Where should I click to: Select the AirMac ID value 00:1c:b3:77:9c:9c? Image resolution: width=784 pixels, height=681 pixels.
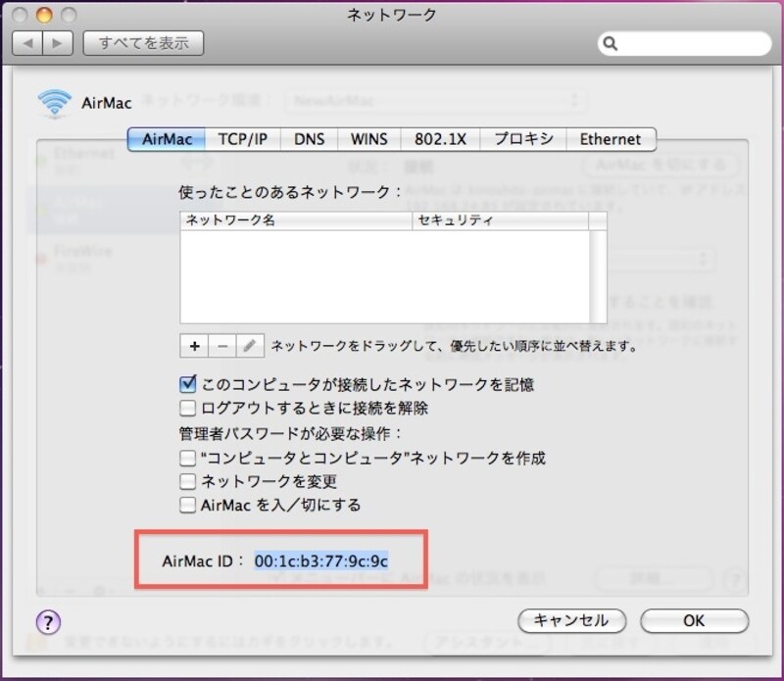(x=321, y=561)
